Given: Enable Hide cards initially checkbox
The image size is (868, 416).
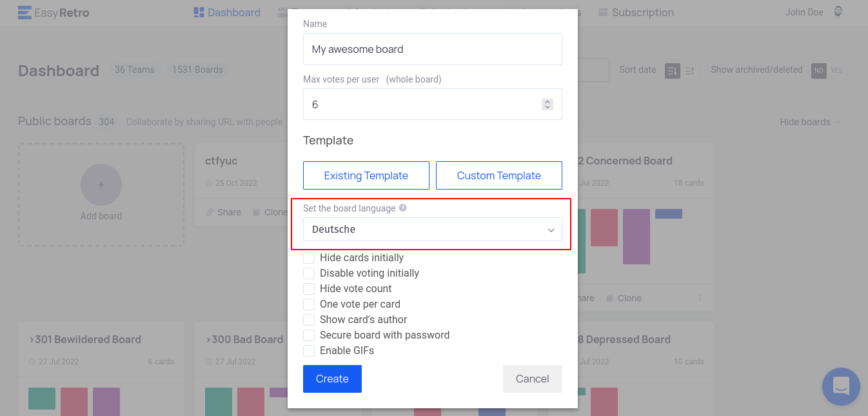Looking at the screenshot, I should click(309, 258).
